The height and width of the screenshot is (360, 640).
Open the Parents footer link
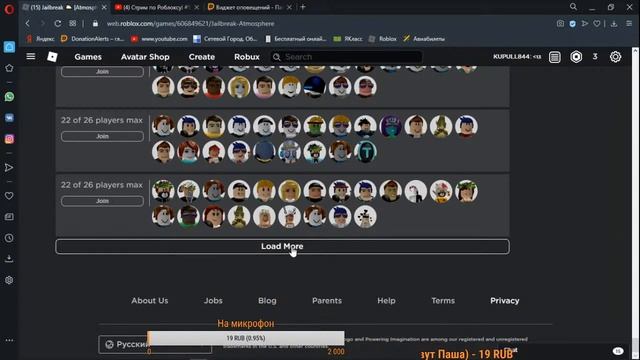327,300
